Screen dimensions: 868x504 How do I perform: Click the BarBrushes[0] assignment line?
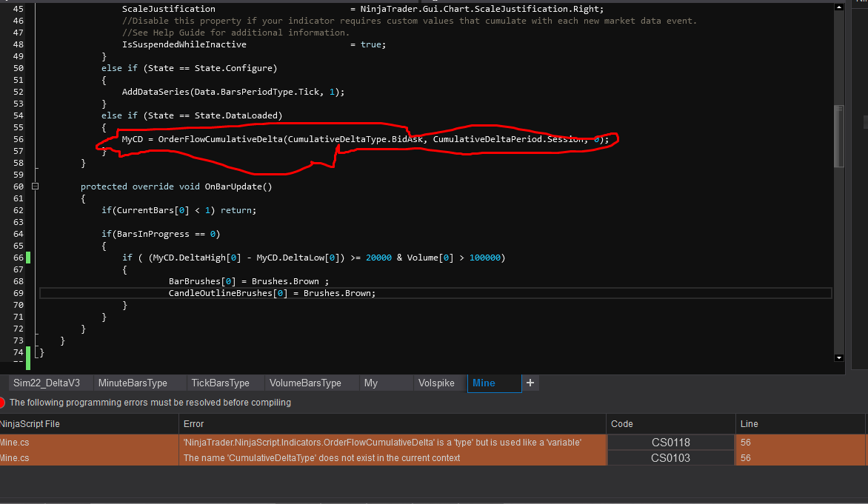[x=249, y=281]
